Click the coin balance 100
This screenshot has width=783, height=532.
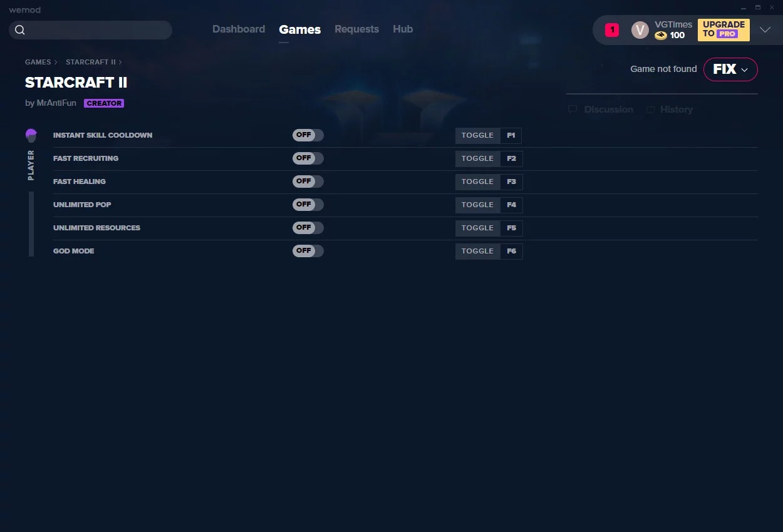point(677,36)
